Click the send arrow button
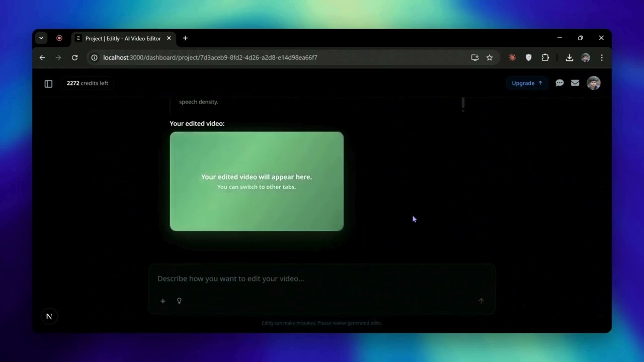The height and width of the screenshot is (362, 644). (x=481, y=301)
